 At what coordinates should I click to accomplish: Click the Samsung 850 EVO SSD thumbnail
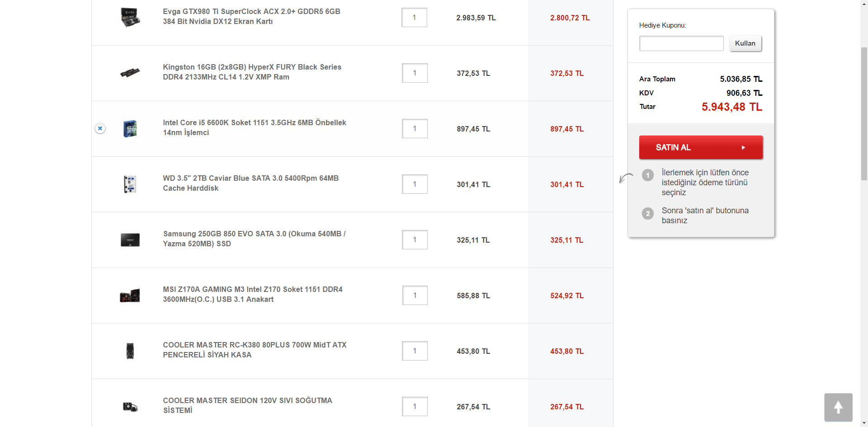point(130,240)
